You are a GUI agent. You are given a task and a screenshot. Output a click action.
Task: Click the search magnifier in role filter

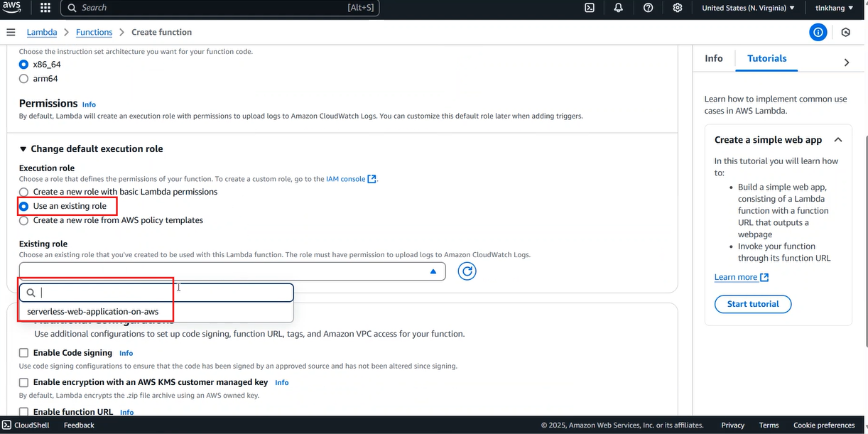coord(31,293)
